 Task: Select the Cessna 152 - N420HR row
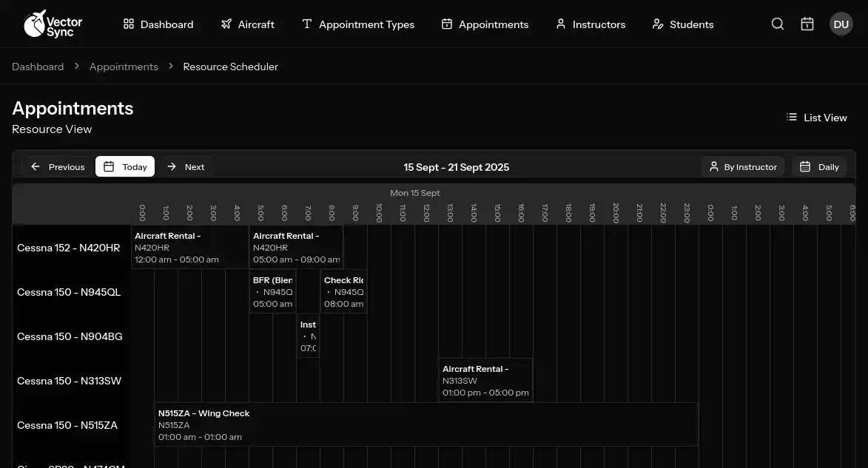[x=68, y=248]
